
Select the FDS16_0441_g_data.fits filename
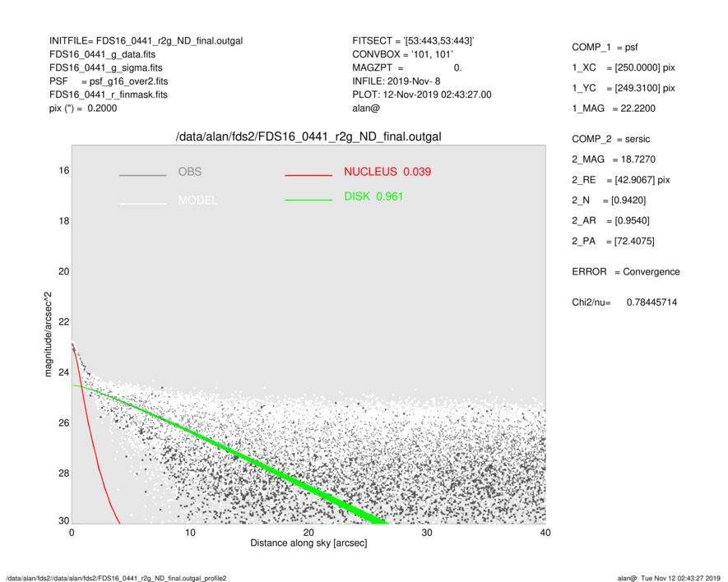coord(102,54)
